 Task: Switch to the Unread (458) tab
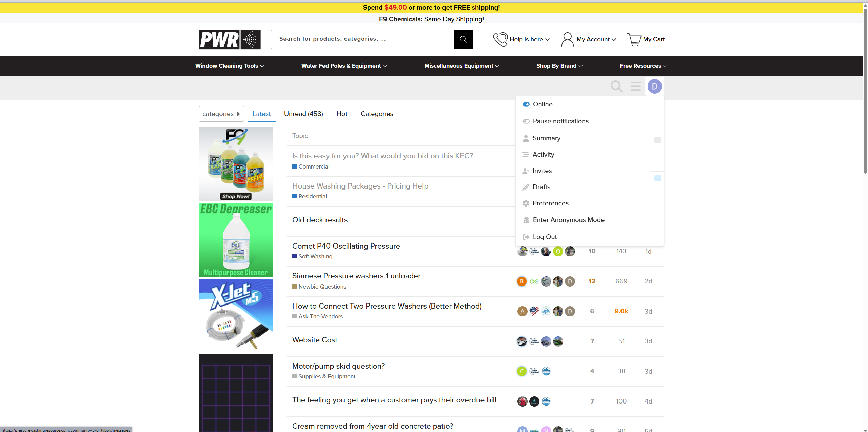pyautogui.click(x=303, y=114)
